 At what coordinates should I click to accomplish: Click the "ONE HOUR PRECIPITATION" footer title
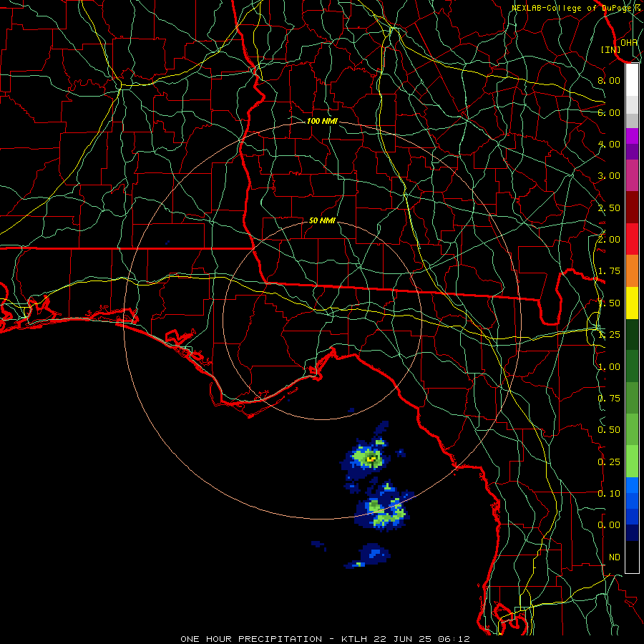click(x=251, y=639)
